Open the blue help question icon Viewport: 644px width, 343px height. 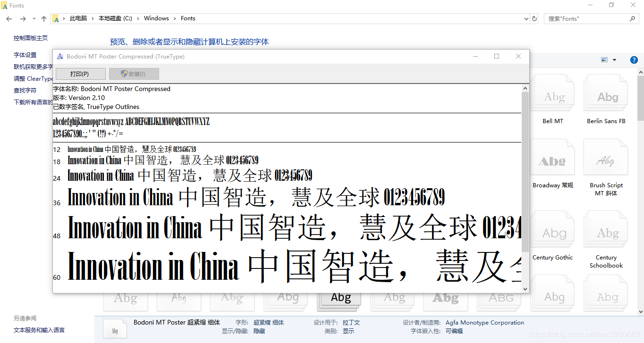pyautogui.click(x=634, y=60)
